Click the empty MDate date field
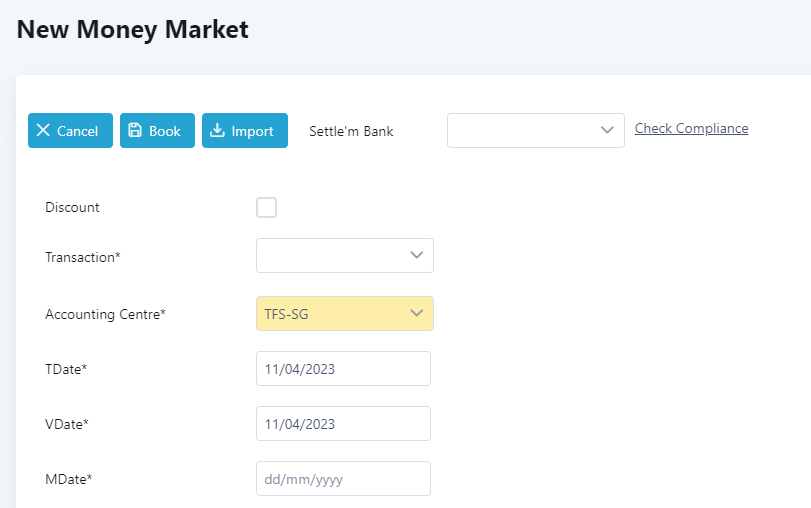This screenshot has height=508, width=811. click(343, 479)
